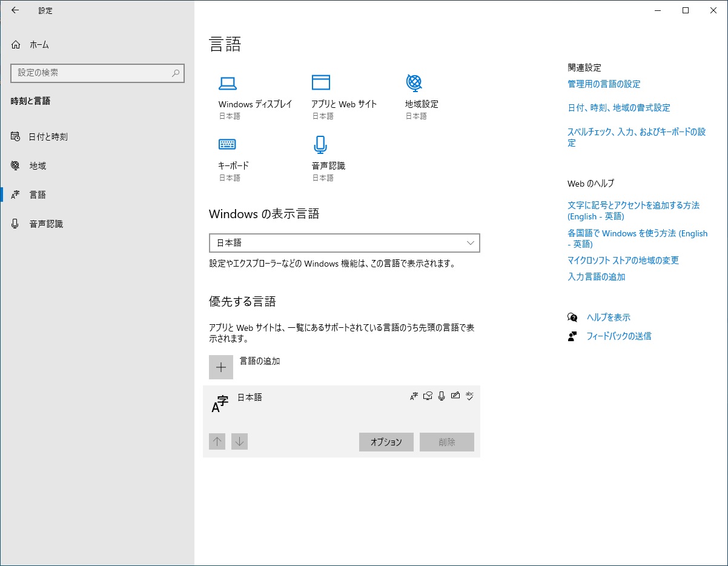Image resolution: width=728 pixels, height=566 pixels.
Task: Click the speech recognition mic icon on 日本語 row
Action: coord(442,396)
